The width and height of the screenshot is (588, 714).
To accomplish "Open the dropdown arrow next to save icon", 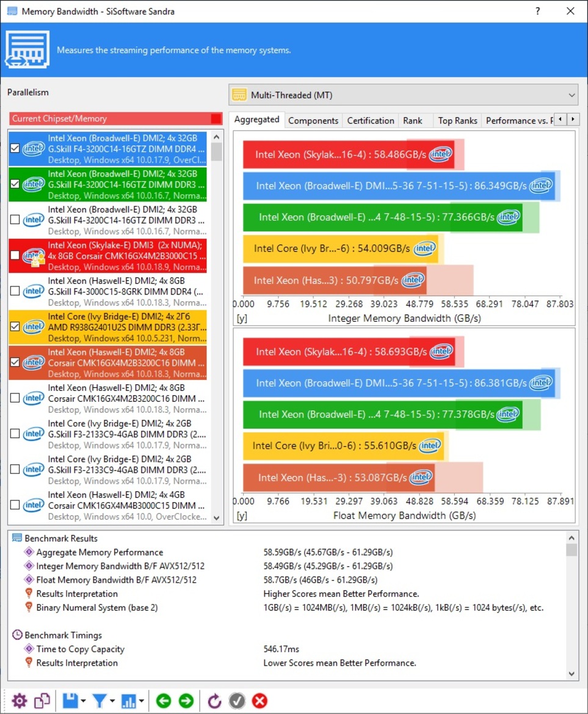I will pos(83,701).
